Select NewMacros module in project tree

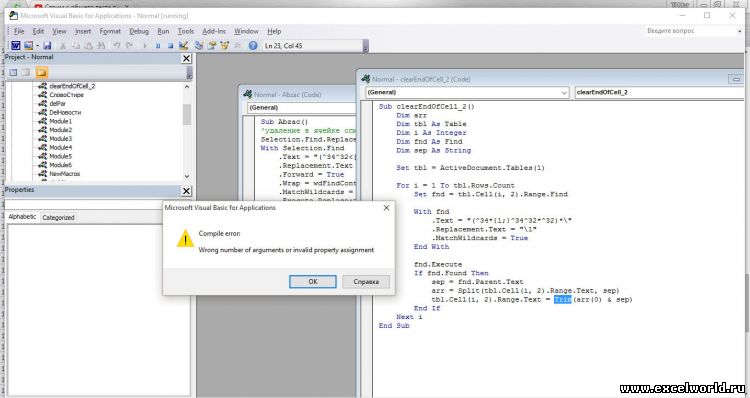(x=65, y=174)
